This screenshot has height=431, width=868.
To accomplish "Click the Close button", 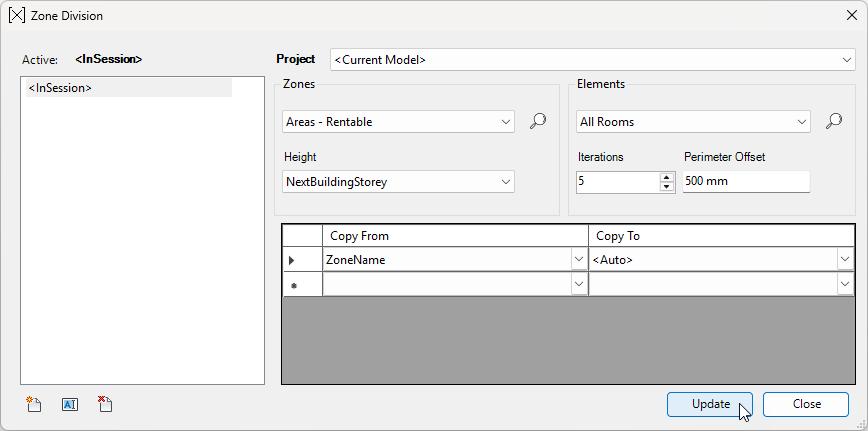I will coord(806,404).
